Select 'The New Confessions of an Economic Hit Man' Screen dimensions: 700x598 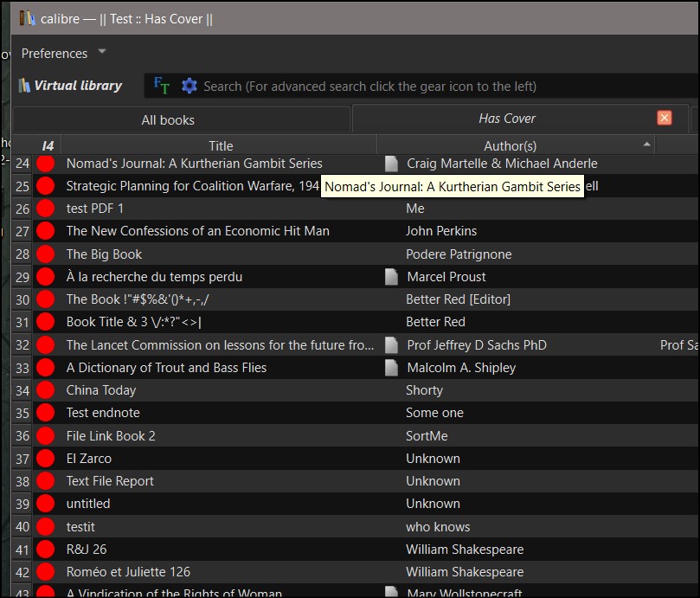click(198, 231)
